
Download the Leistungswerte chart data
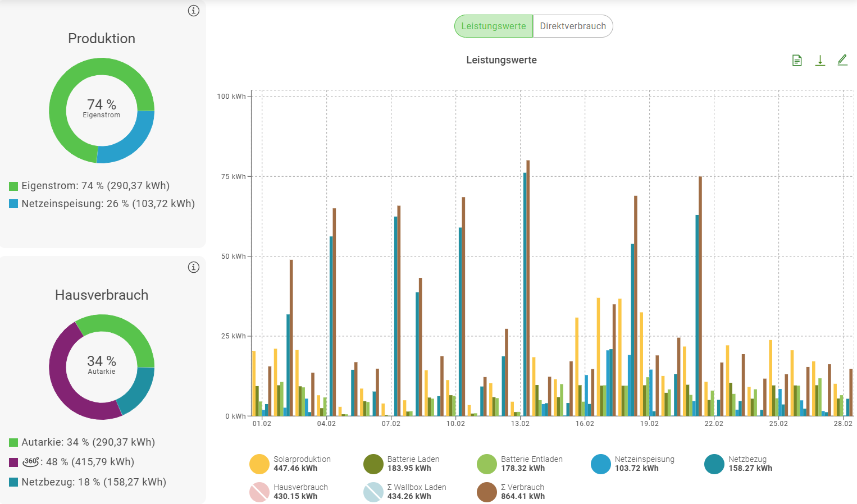820,61
